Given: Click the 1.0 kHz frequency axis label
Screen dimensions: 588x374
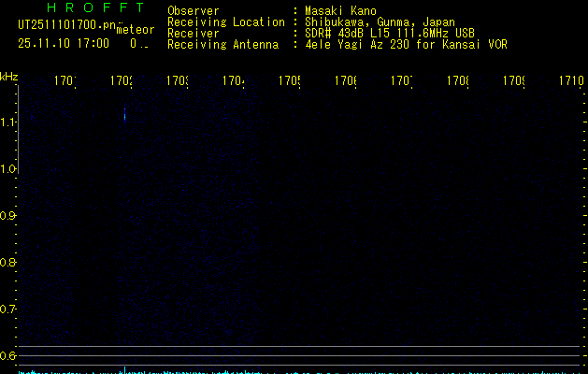Looking at the screenshot, I should pyautogui.click(x=7, y=169).
